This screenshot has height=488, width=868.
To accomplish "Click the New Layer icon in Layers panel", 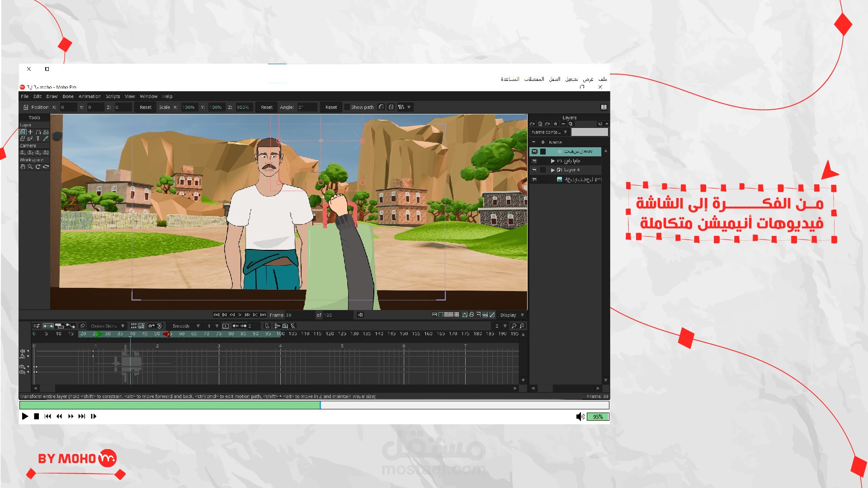I will click(533, 124).
